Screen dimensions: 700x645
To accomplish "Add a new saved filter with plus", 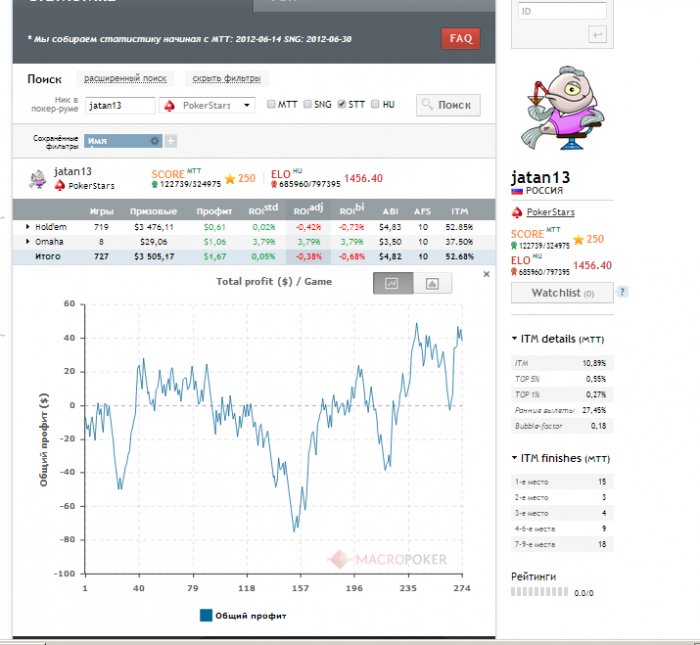I will (171, 141).
